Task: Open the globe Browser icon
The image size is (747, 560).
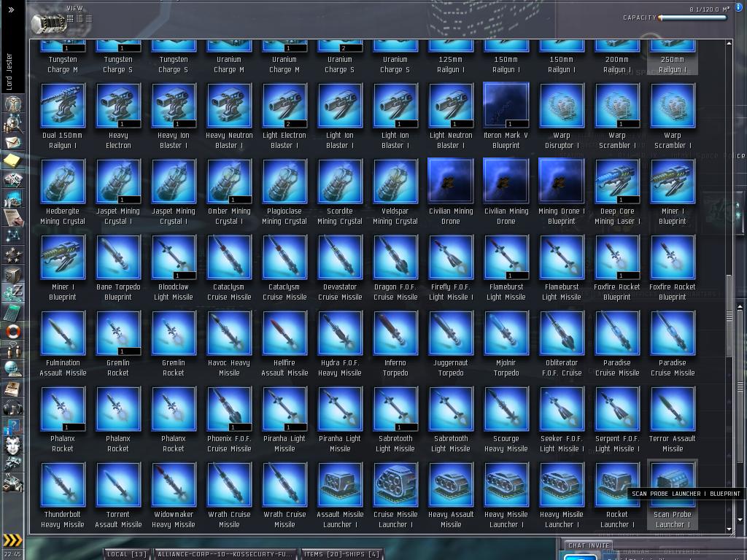Action: point(13,368)
